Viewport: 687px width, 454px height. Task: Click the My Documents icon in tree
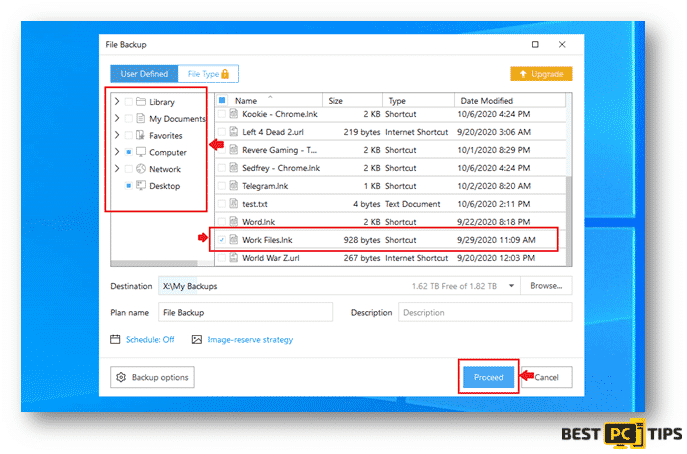[141, 118]
